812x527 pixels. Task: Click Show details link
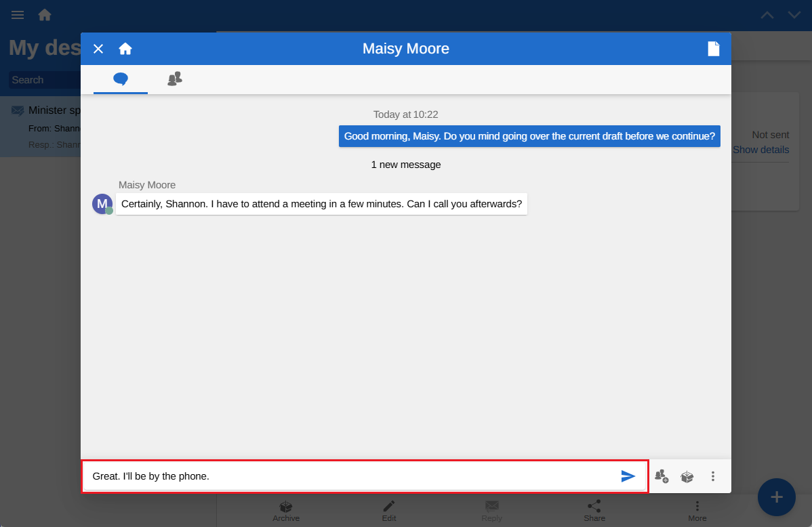click(760, 150)
